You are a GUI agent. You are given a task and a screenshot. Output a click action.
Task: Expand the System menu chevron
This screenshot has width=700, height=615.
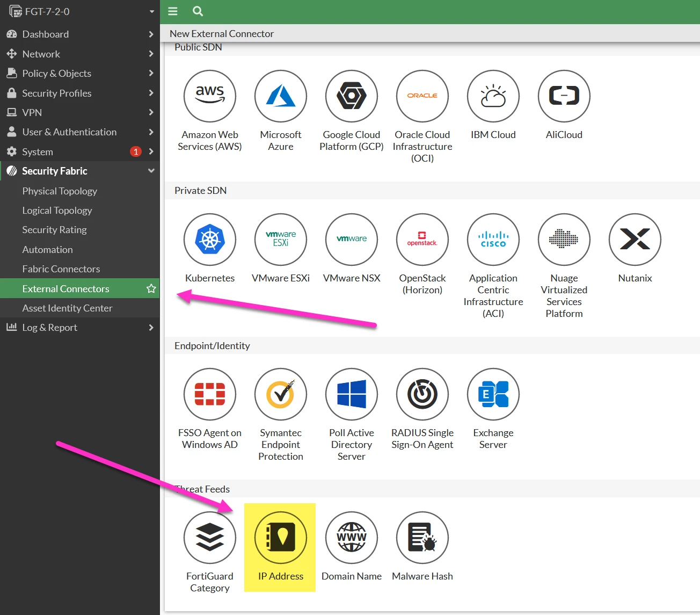[151, 151]
